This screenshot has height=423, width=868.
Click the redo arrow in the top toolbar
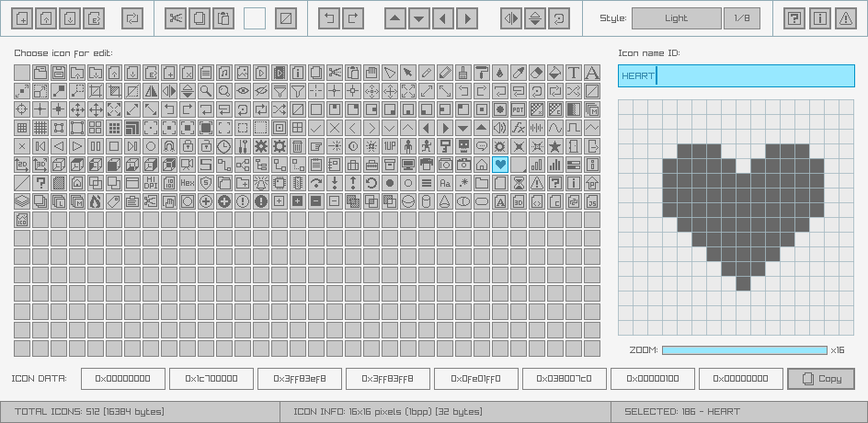353,18
